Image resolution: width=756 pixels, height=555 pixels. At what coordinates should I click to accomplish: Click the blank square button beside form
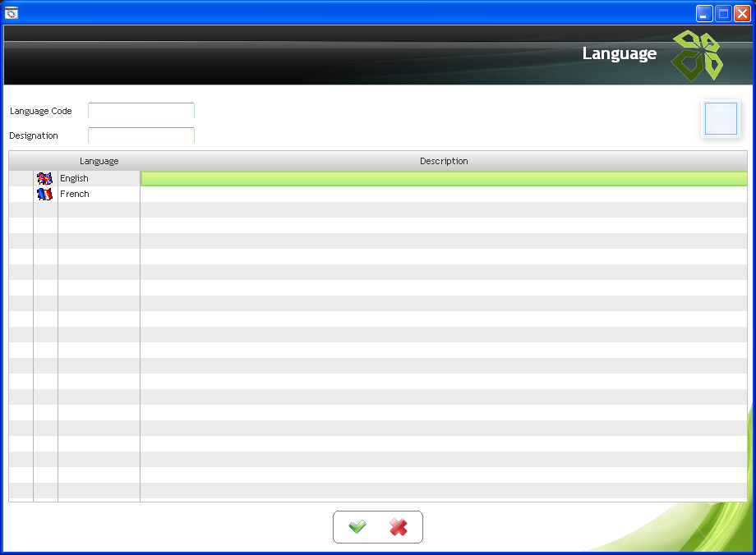pos(721,119)
